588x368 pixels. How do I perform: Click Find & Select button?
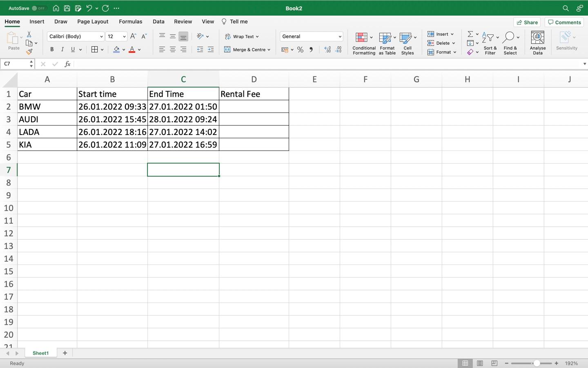pos(510,43)
